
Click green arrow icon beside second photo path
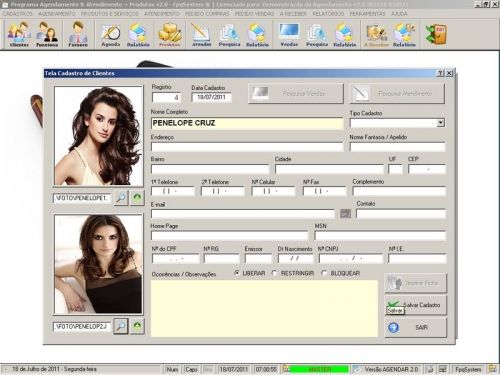point(137,326)
